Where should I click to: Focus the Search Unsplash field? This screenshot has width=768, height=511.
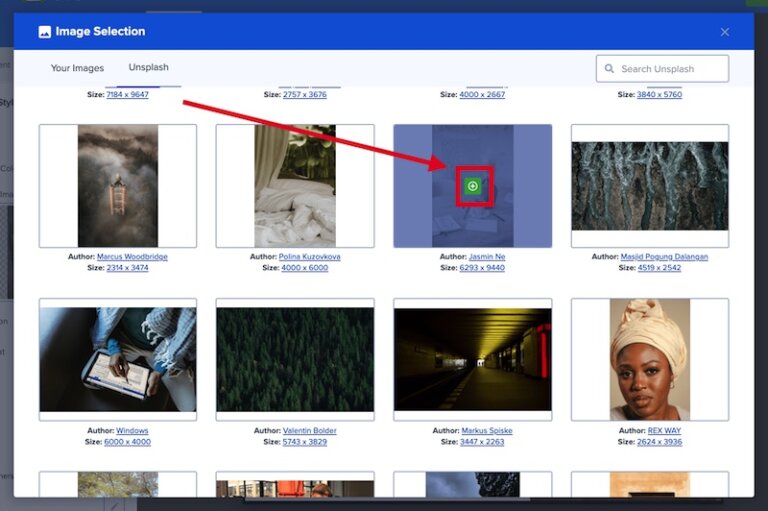point(662,69)
